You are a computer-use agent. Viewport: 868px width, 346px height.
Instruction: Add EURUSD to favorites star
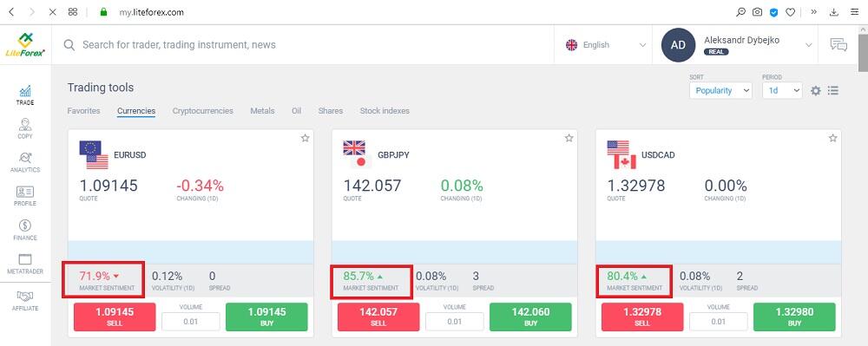pyautogui.click(x=305, y=138)
